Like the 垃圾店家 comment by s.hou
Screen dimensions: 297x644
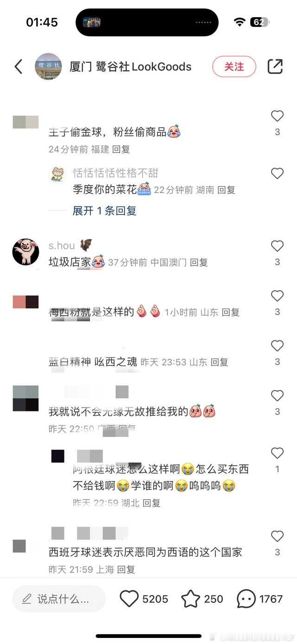click(277, 246)
